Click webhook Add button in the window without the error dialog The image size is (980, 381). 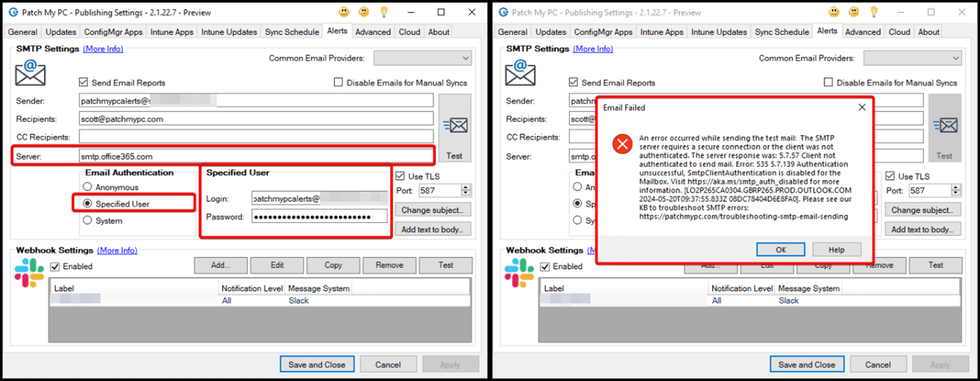221,265
